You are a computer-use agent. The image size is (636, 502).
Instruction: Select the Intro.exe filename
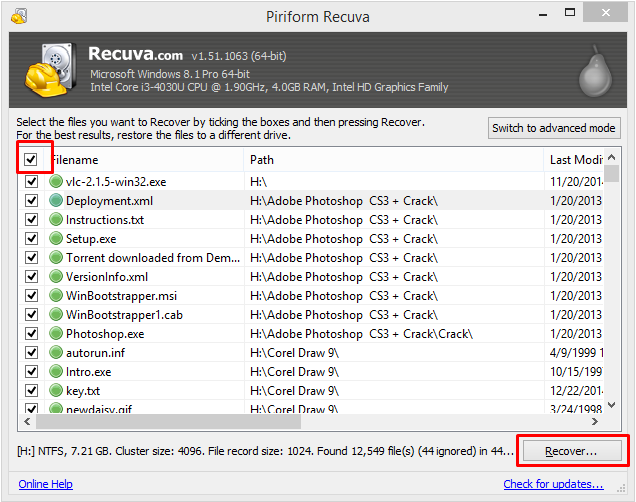pyautogui.click(x=89, y=372)
